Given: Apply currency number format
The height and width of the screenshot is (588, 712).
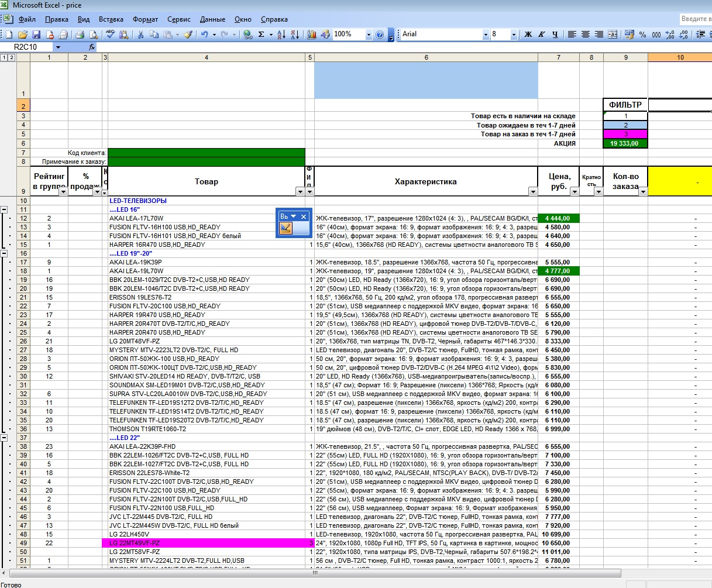Looking at the screenshot, I should coord(630,35).
